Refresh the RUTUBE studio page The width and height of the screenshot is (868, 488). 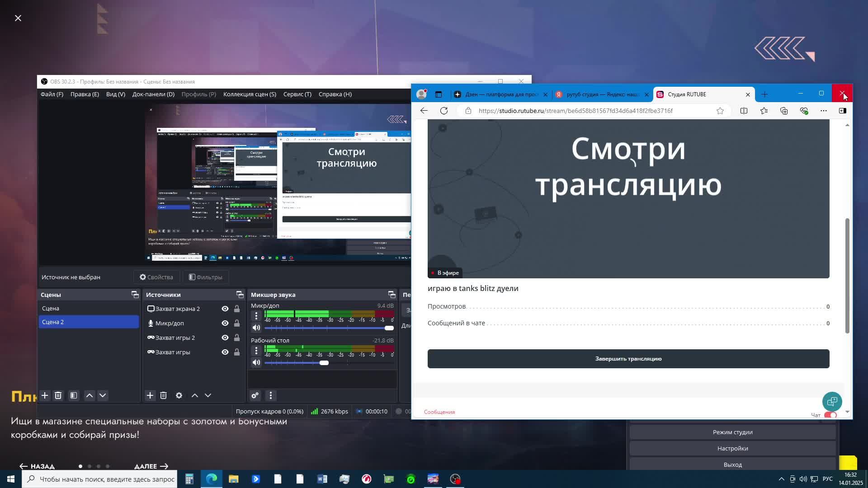[444, 111]
